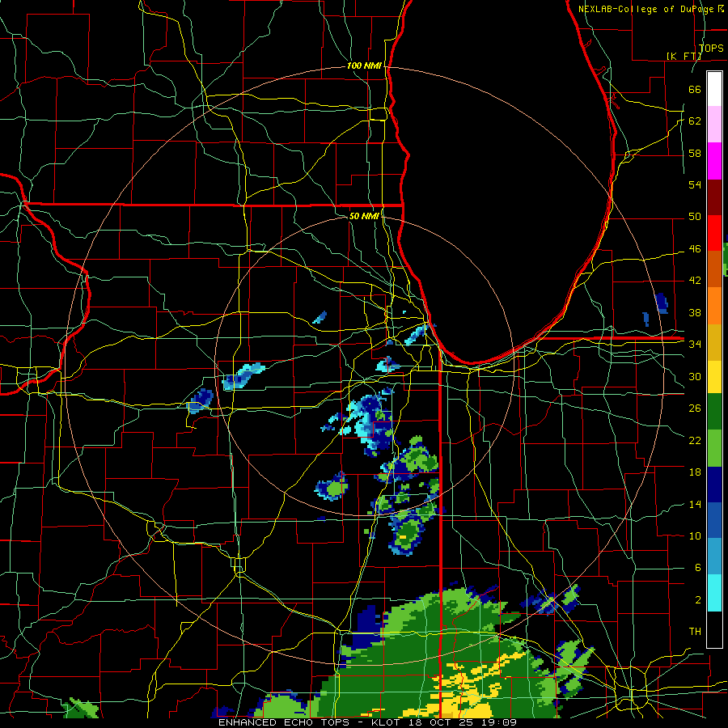Select the dark green legend swatch
728x728 pixels.
point(714,412)
